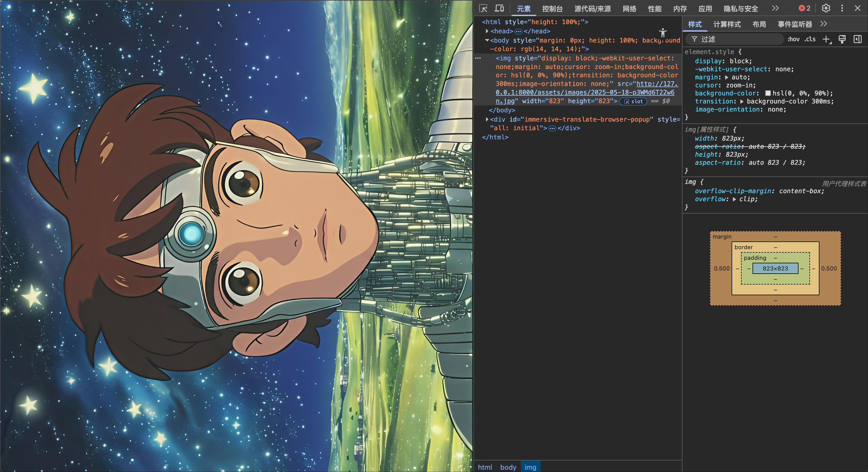Screen dimensions: 868x472
Task: Open the 源代码/来源 tab
Action: [x=592, y=9]
